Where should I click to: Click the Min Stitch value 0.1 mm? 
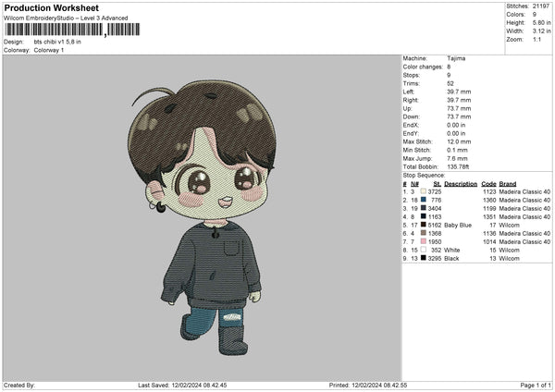pos(457,151)
